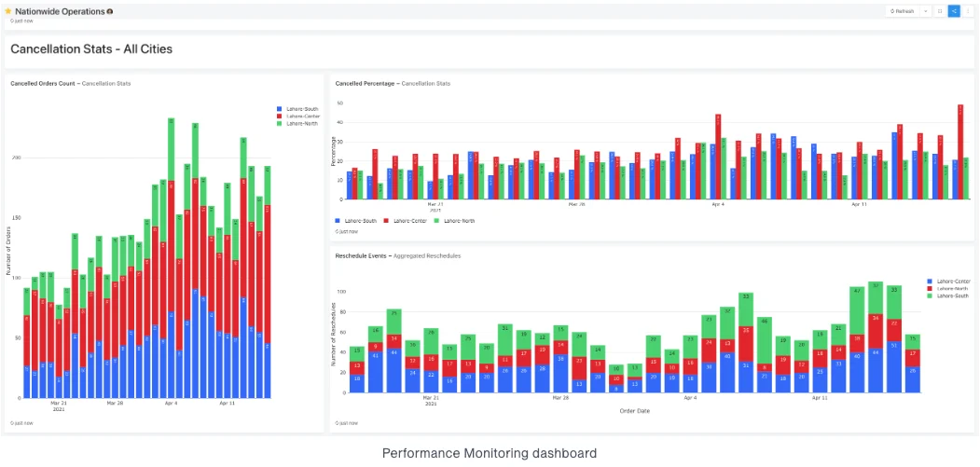Toggle Lahore-North in Cancelled Percentage legend
Screen dimensions: 980x467
pos(454,221)
